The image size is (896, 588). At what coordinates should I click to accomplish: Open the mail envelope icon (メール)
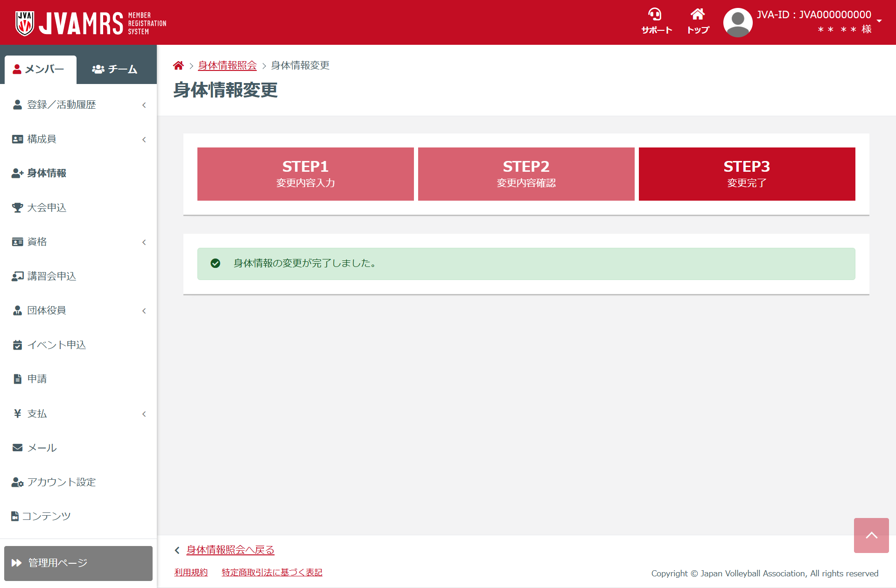[x=17, y=448]
